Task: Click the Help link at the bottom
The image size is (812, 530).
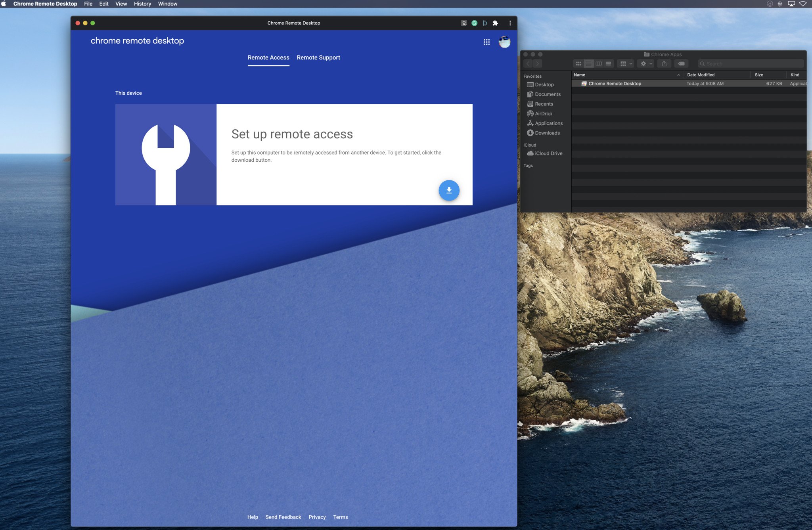Action: pos(253,516)
